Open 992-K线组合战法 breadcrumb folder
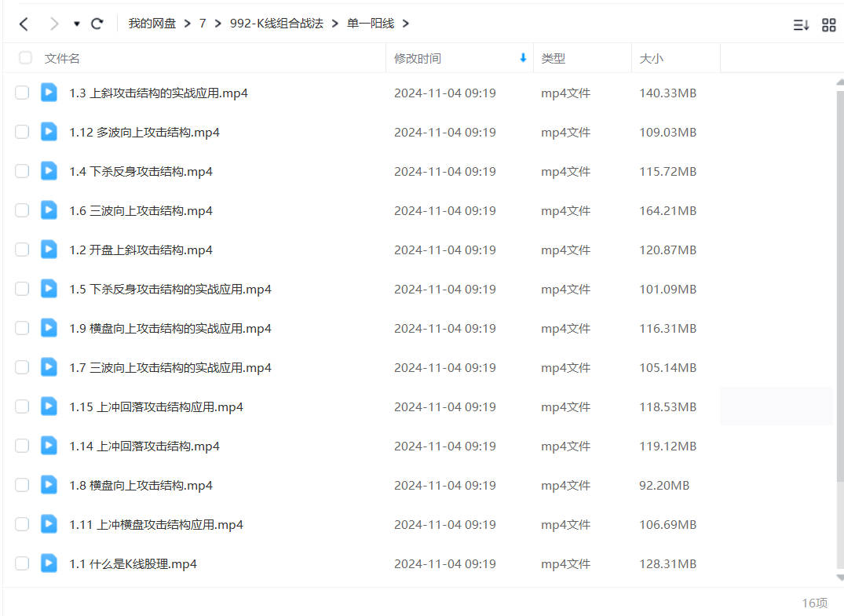The image size is (844, 616). pyautogui.click(x=276, y=23)
